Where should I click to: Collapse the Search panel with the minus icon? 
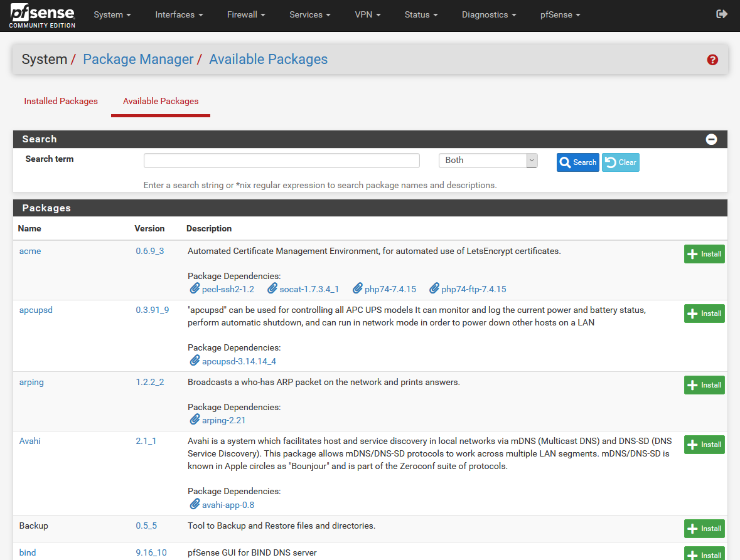pyautogui.click(x=711, y=139)
